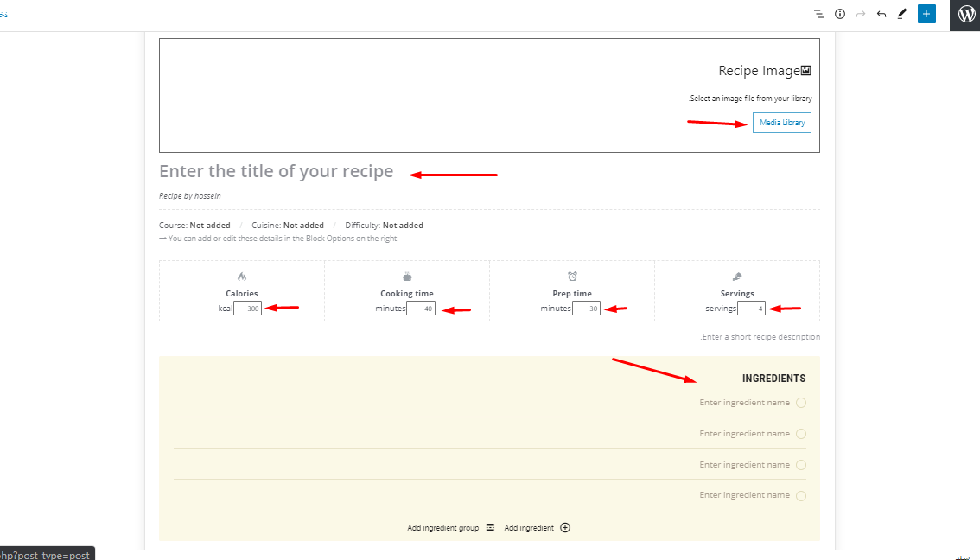Viewport: 980px width, 560px height.
Task: Toggle the circle on first ingredient row
Action: tap(801, 403)
